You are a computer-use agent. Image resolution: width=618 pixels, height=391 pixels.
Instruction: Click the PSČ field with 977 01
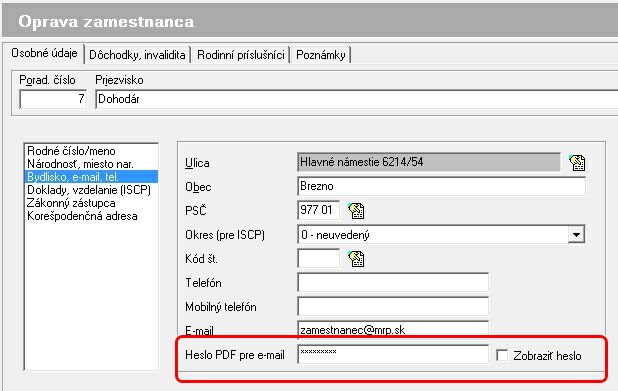click(318, 210)
